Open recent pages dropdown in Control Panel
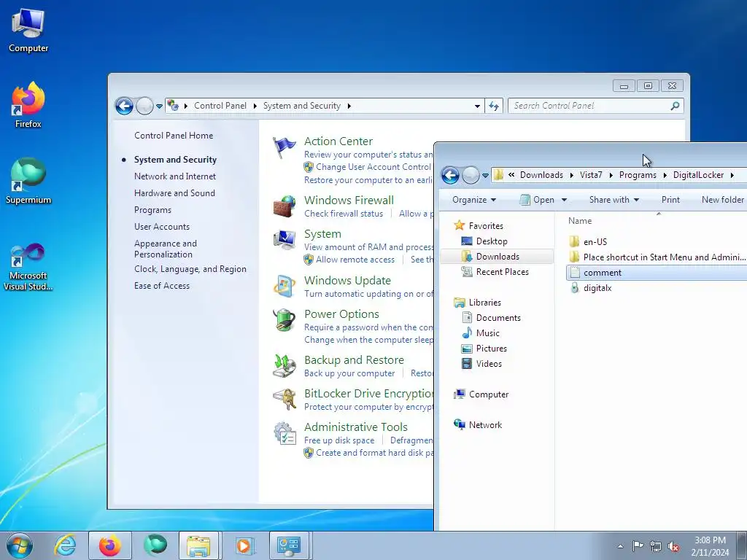This screenshot has height=560, width=747. [160, 106]
